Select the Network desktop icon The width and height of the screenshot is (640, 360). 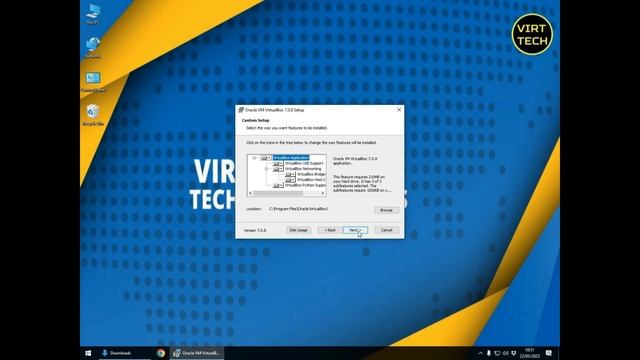point(93,48)
